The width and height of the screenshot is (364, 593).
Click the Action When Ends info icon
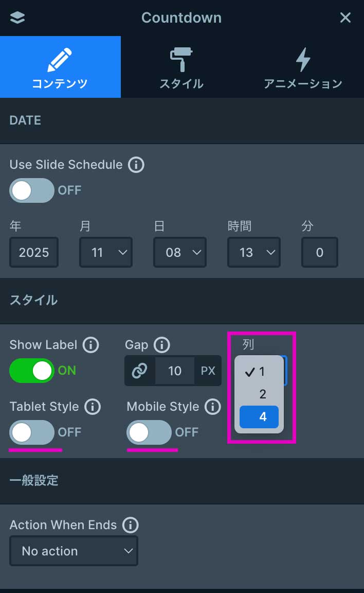[x=131, y=525]
